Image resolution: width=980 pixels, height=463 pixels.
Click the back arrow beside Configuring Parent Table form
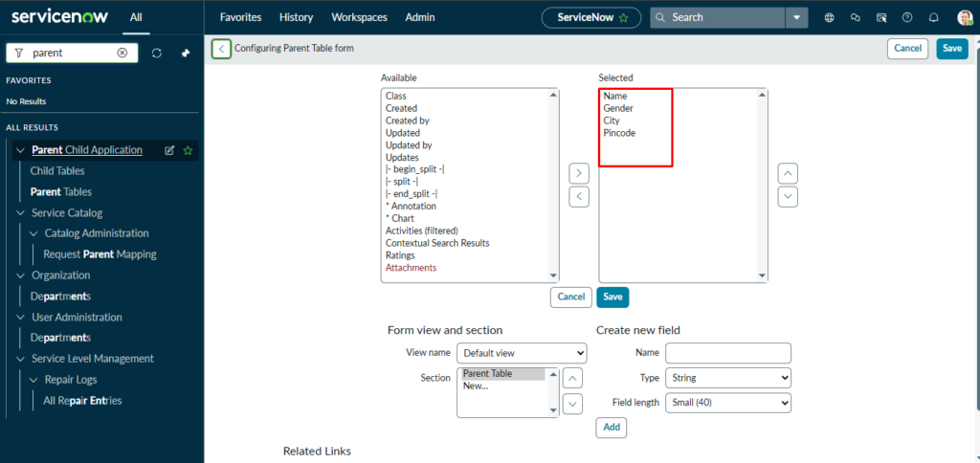pos(222,49)
